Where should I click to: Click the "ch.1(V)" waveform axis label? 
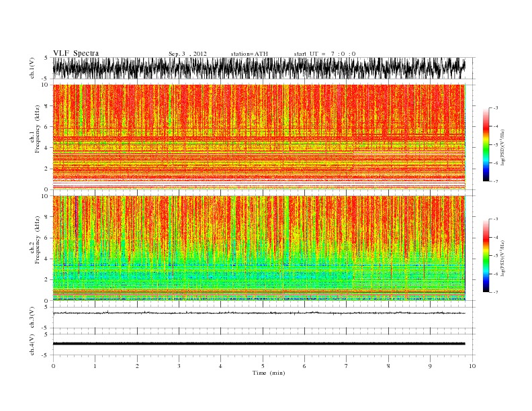(x=32, y=68)
